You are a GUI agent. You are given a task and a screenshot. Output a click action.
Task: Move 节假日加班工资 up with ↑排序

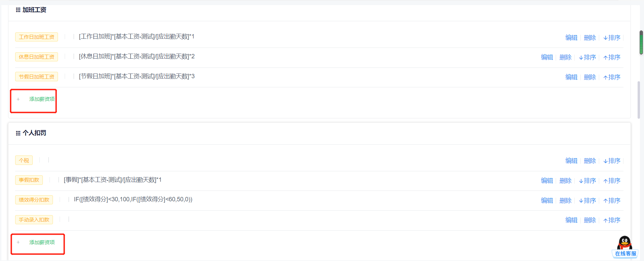[612, 77]
